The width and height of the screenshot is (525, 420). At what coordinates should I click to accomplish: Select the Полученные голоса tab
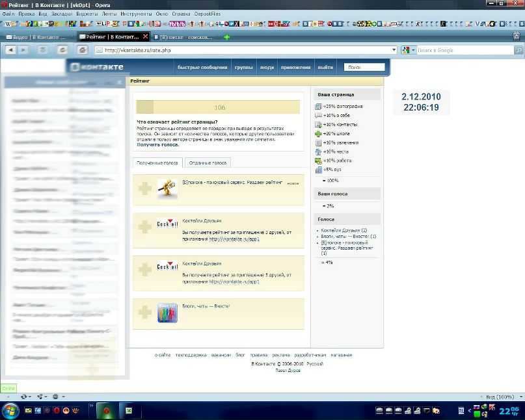tap(157, 163)
